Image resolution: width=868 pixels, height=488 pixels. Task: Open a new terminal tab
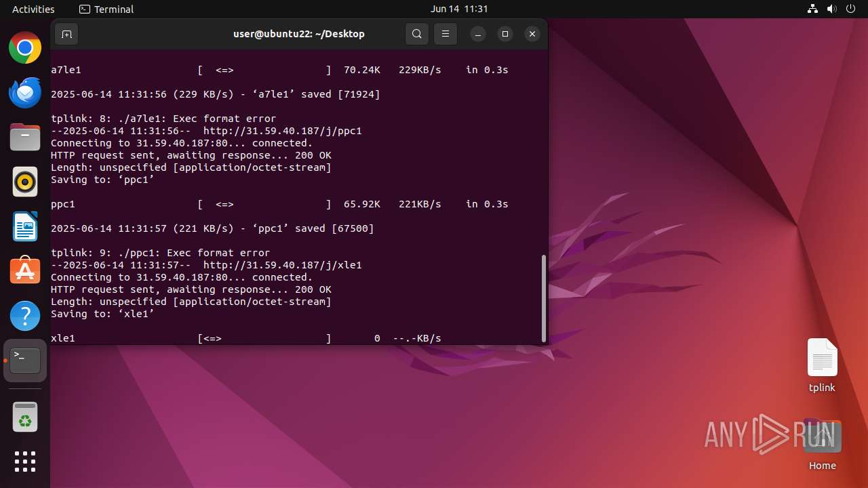[66, 34]
